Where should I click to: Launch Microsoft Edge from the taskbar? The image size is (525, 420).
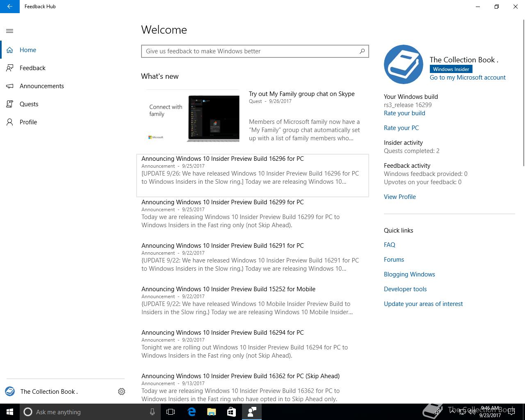(192, 412)
